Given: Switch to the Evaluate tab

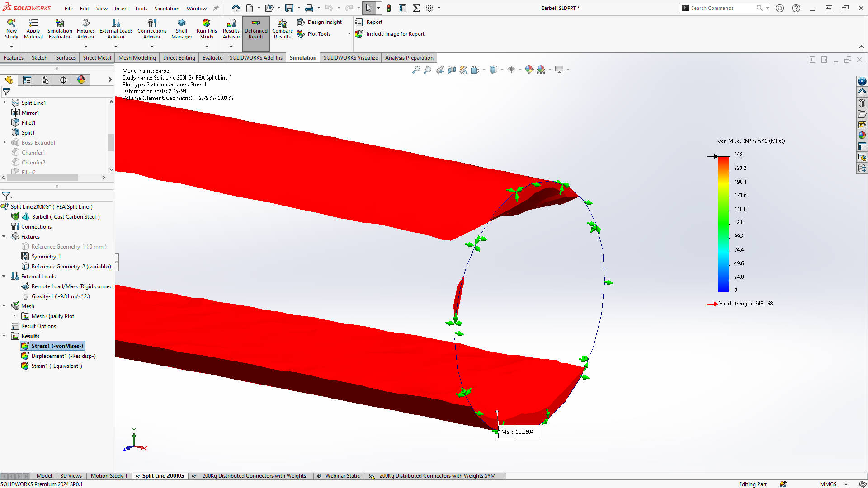Looking at the screenshot, I should pos(212,58).
